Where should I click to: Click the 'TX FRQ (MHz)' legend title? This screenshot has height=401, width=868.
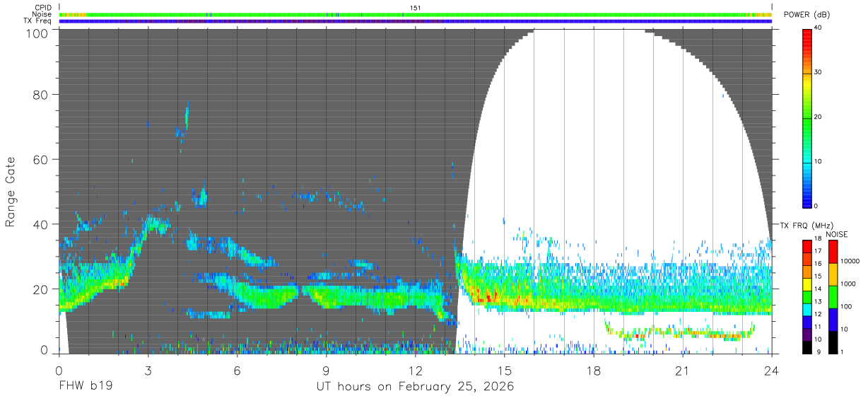point(806,226)
